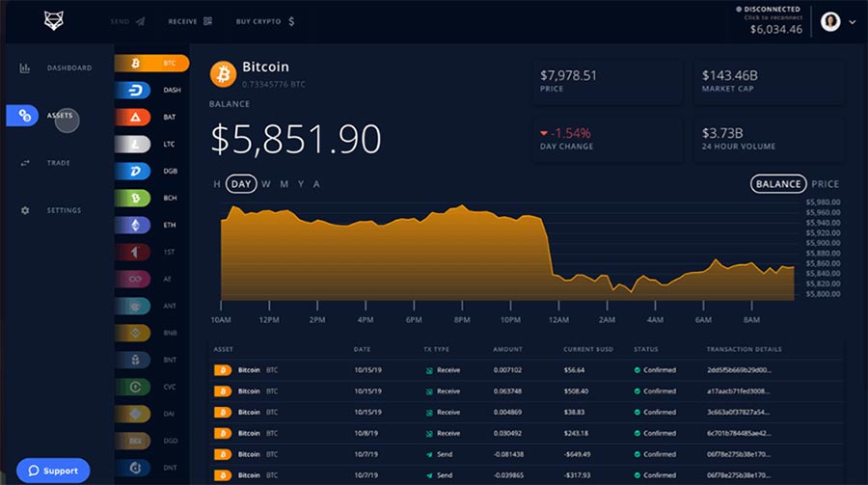Toggle the chart to Balance view

point(778,184)
